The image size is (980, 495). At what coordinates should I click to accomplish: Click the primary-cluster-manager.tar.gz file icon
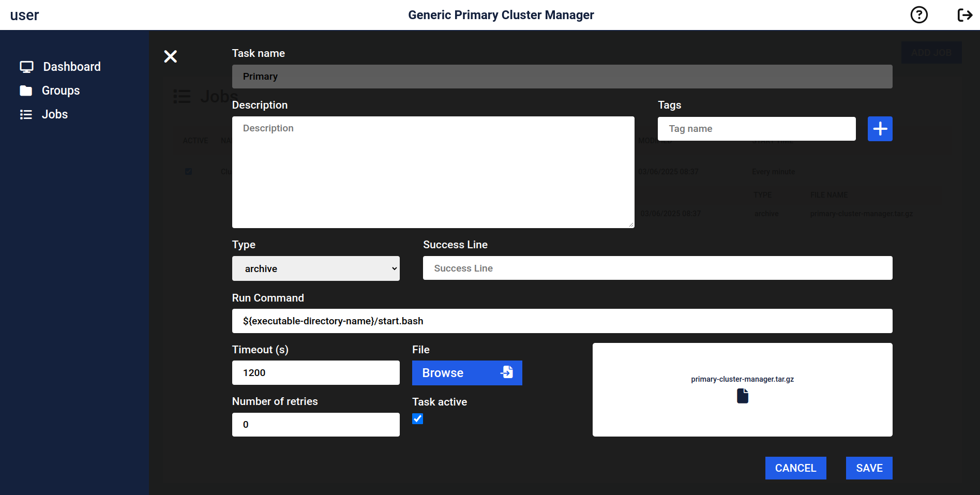(742, 396)
